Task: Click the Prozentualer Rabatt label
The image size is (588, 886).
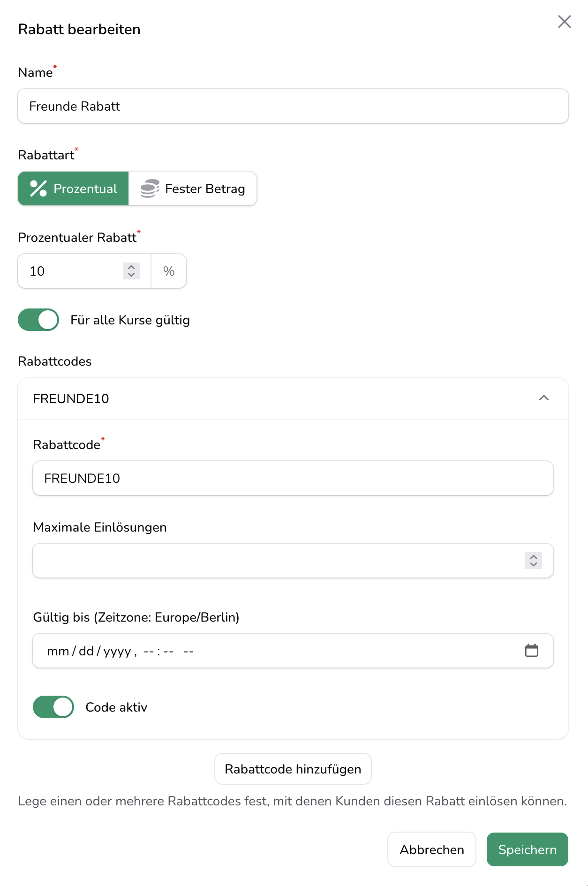Action: click(77, 238)
